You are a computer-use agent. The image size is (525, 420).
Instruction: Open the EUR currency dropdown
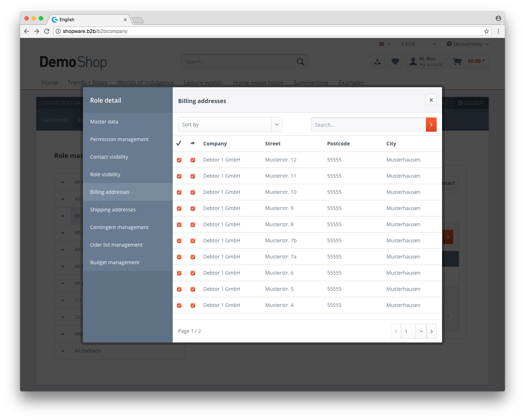point(418,44)
